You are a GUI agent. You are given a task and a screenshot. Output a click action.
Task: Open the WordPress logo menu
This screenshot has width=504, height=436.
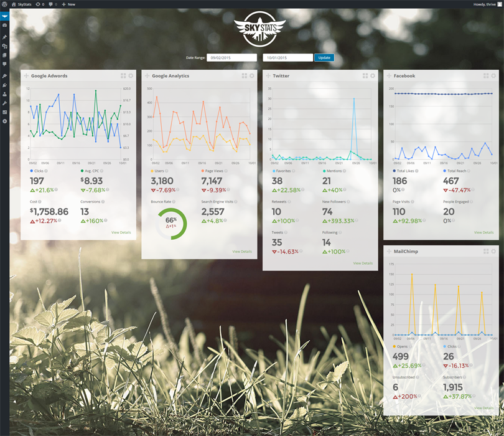click(x=4, y=4)
